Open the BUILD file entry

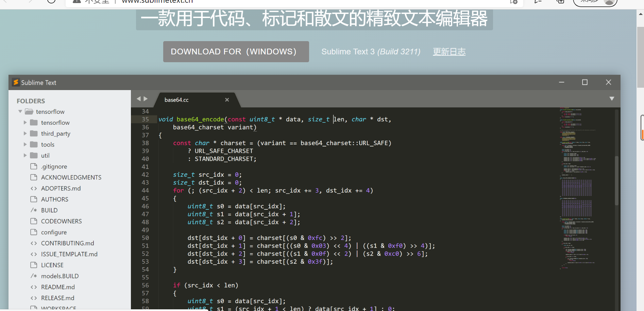pos(49,210)
